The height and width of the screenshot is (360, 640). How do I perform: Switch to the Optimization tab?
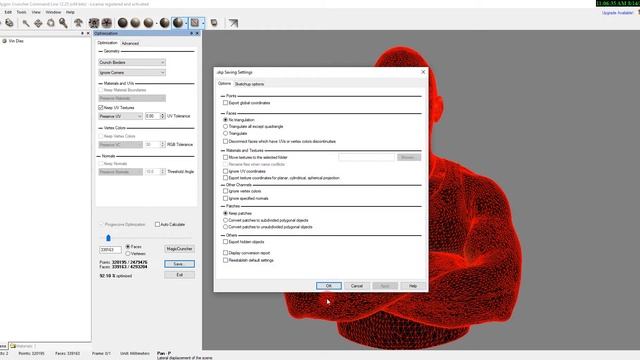click(x=108, y=43)
